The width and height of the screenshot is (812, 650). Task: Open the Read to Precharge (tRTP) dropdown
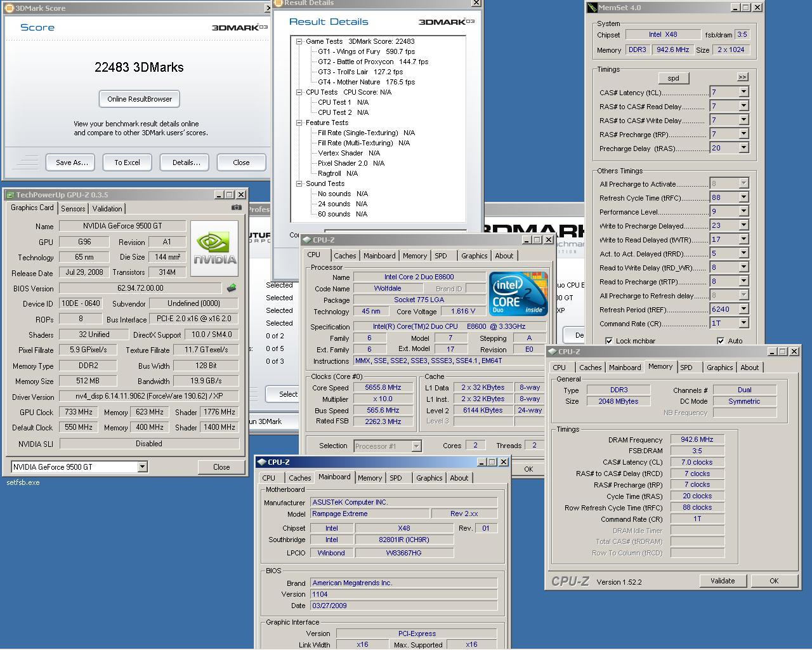click(743, 281)
